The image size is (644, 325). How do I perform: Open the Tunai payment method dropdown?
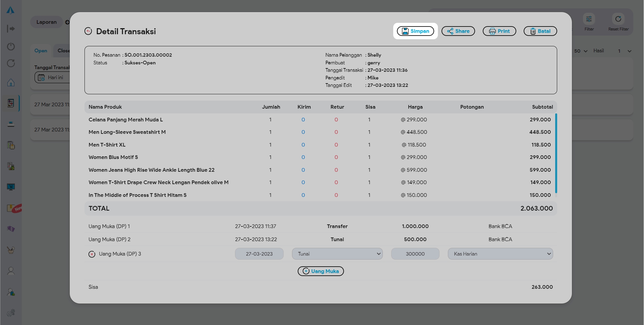(x=337, y=254)
